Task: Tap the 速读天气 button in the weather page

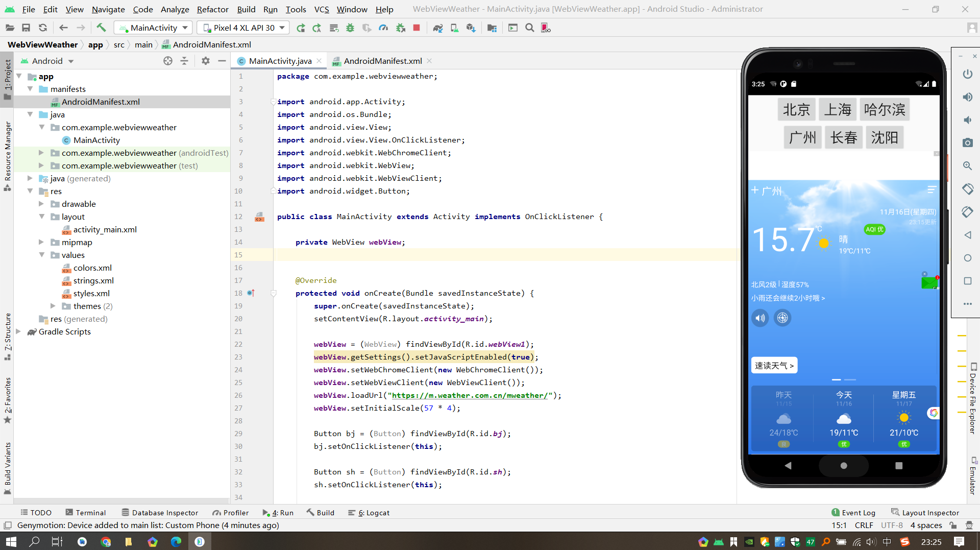Action: [x=774, y=366]
